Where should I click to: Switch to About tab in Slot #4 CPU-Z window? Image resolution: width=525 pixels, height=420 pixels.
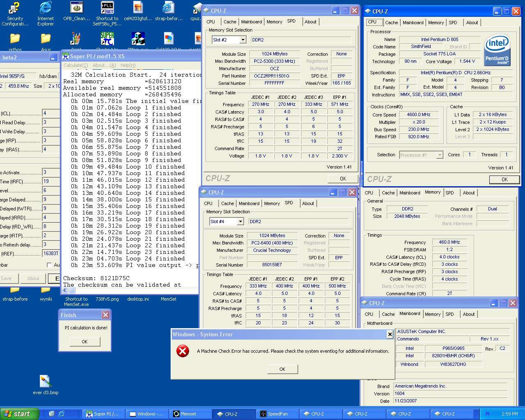tap(308, 203)
